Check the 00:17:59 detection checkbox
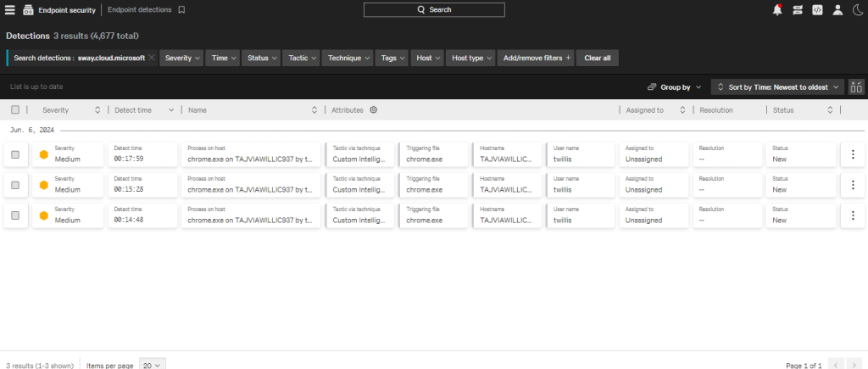Image resolution: width=868 pixels, height=369 pixels. pos(15,154)
